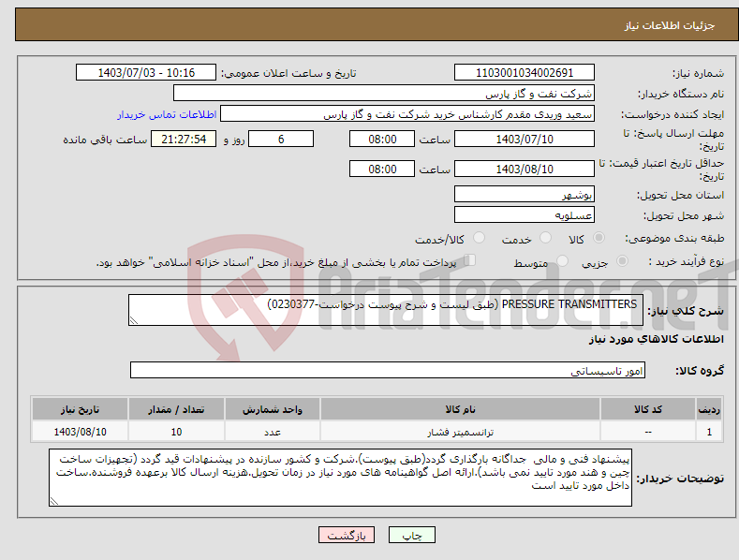
Task: Click the resize handle of description text area
Action: 134,320
